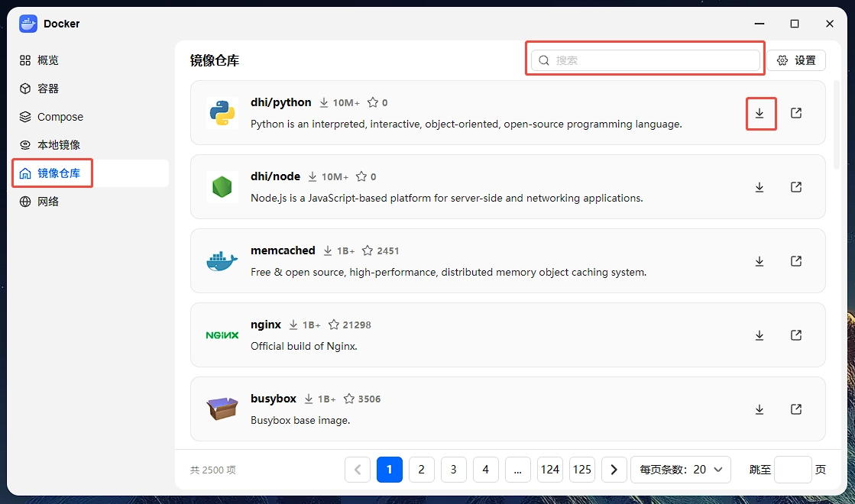The image size is (855, 504).
Task: Go to page 4
Action: click(486, 470)
